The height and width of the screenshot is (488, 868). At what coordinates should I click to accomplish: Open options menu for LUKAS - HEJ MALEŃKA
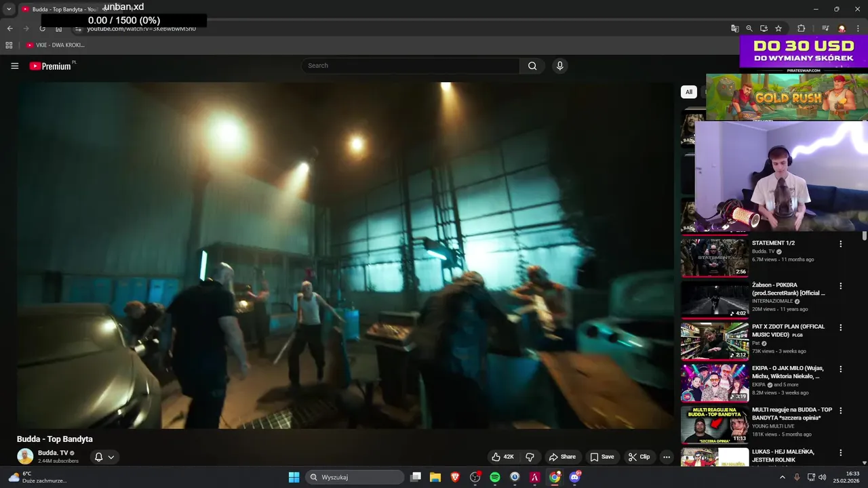click(x=841, y=453)
